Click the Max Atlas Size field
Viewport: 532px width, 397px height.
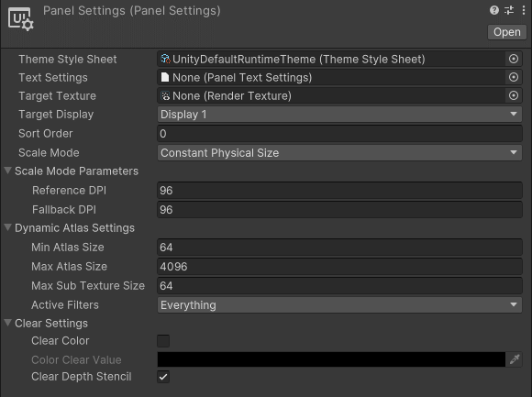[339, 267]
